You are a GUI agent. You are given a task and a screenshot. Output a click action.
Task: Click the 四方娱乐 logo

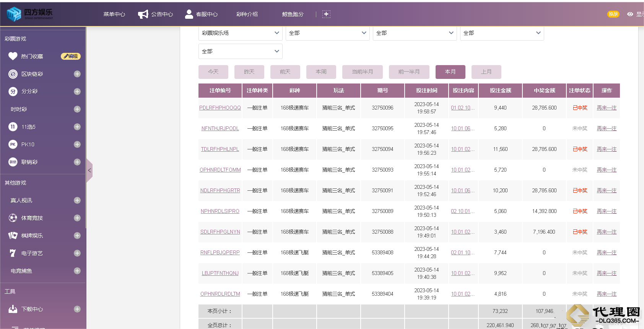tap(30, 14)
